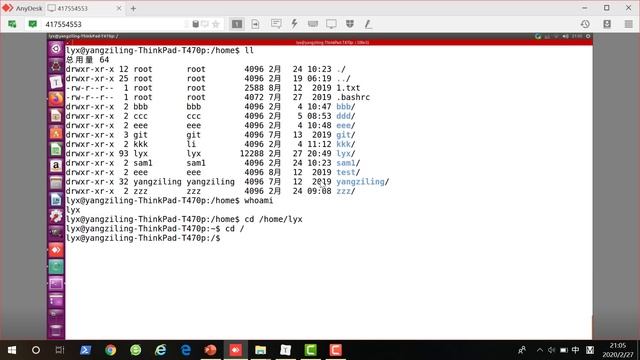Click the '1.txt' file name in listing

(x=348, y=88)
